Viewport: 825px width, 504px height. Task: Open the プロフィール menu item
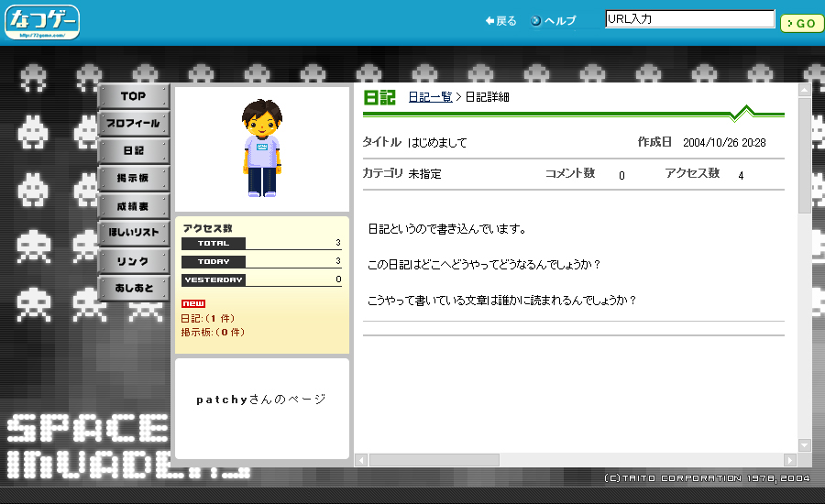coord(134,124)
